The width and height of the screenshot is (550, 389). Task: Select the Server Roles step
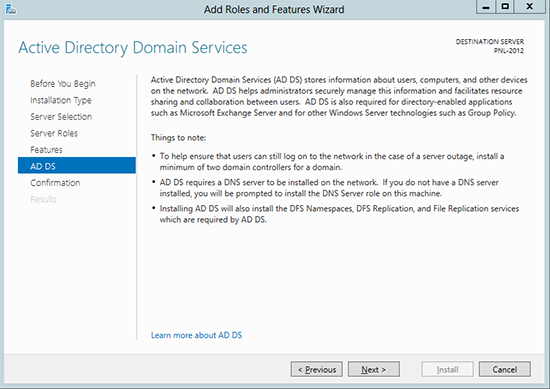54,133
